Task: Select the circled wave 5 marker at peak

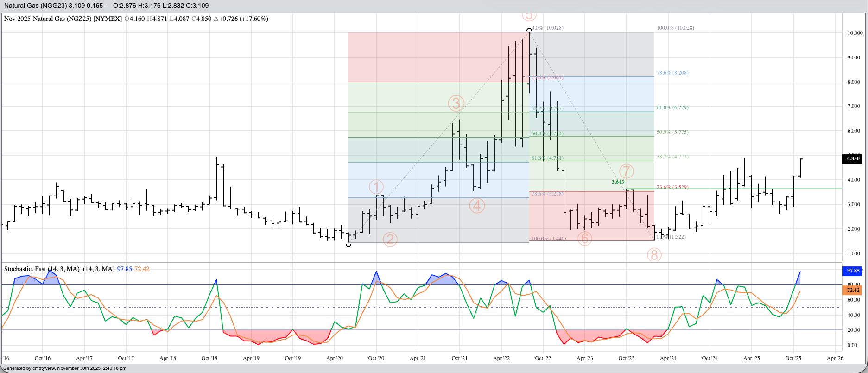Action: [x=529, y=15]
